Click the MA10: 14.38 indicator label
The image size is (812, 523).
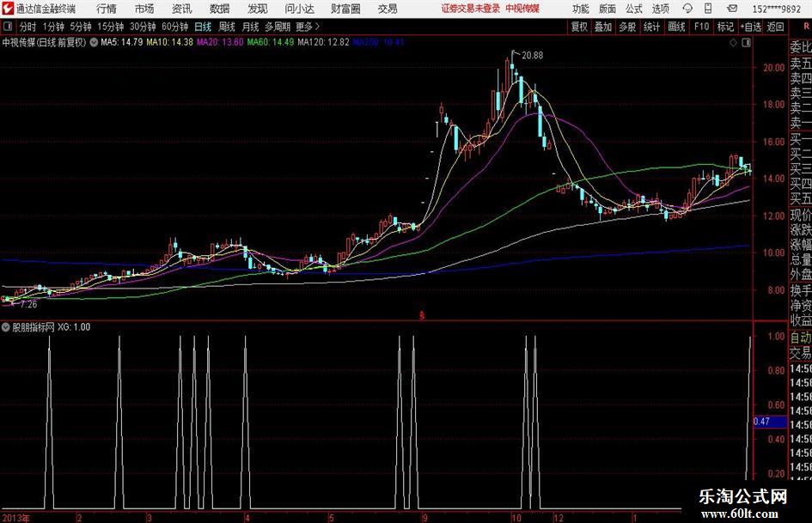click(169, 42)
